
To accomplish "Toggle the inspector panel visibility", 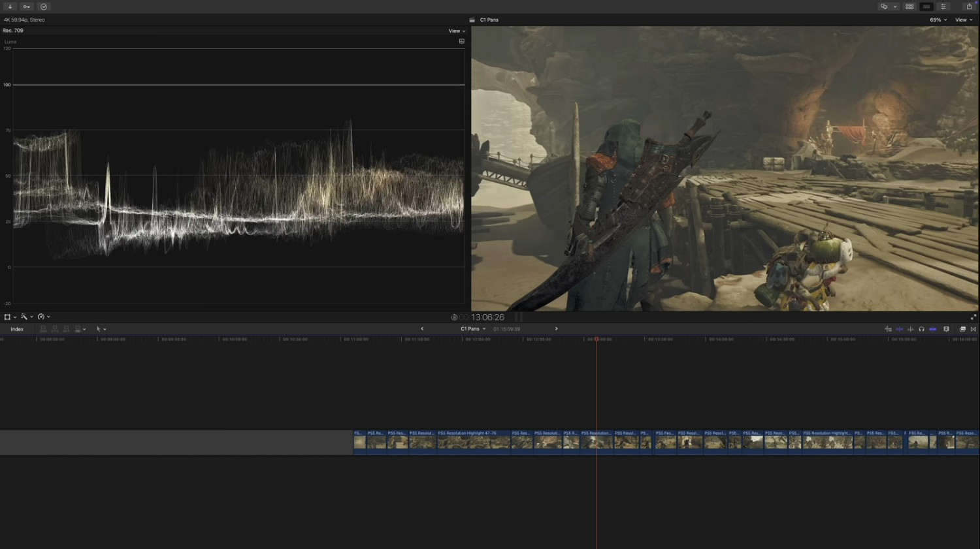I will (943, 7).
